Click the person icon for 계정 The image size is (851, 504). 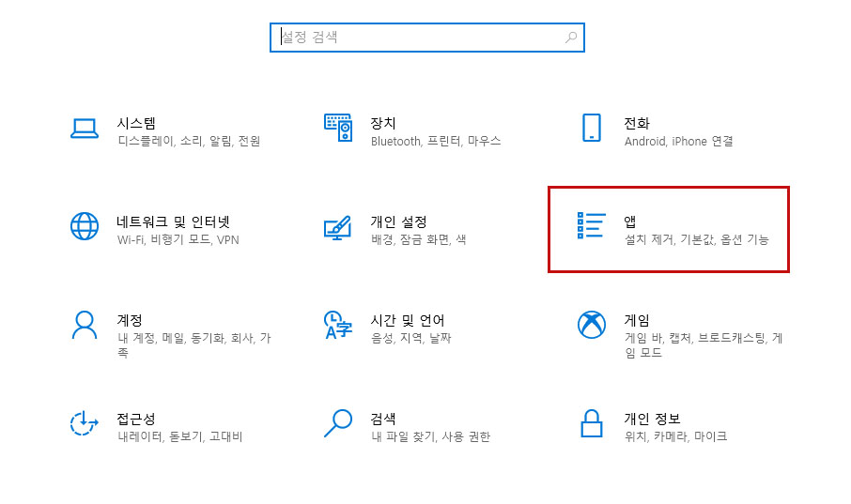coord(85,325)
